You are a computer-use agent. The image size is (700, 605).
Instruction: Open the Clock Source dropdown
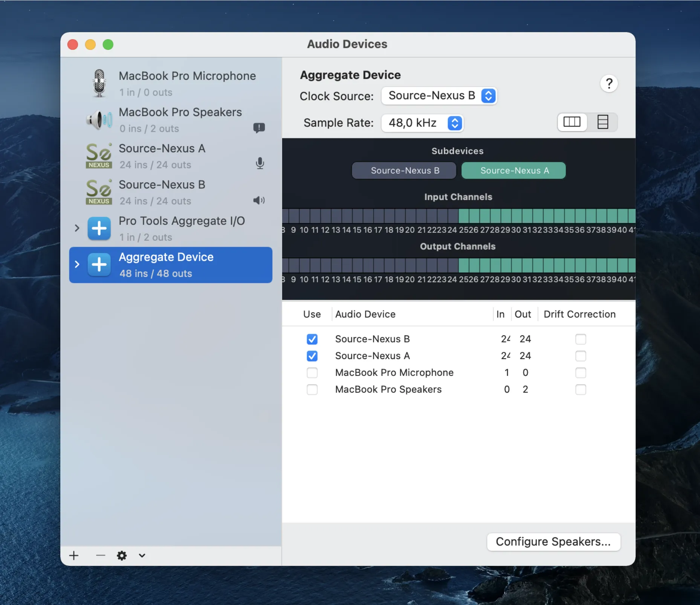click(439, 96)
